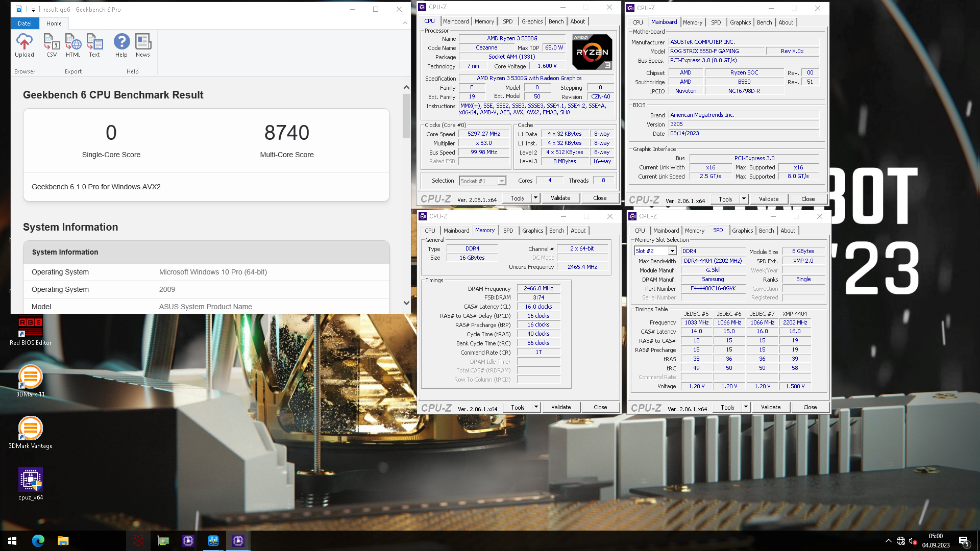
Task: Click the Core Speed value 5297.27 MHz
Action: pyautogui.click(x=483, y=134)
